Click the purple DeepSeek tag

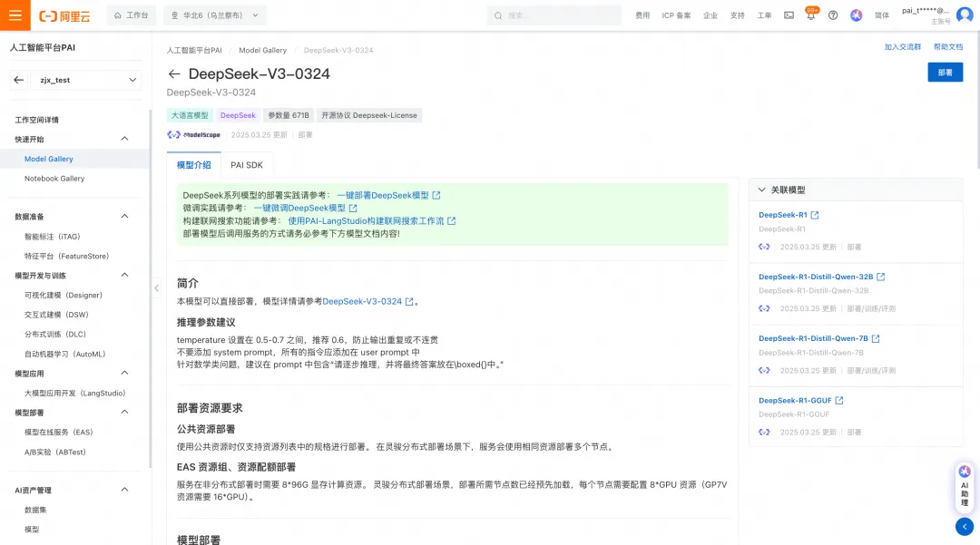tap(238, 115)
